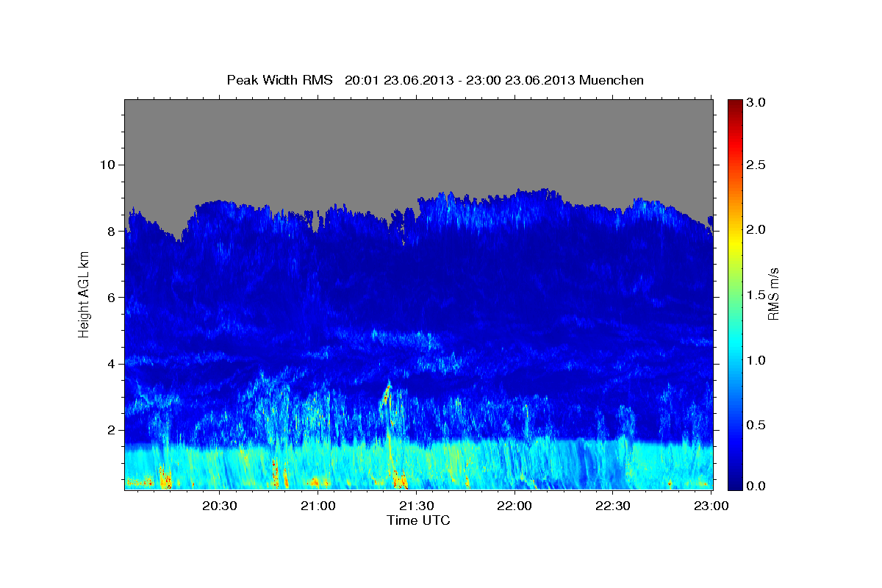Image resolution: width=882 pixels, height=588 pixels.
Task: Click the 'Muenchen' station name in title
Action: click(x=612, y=80)
